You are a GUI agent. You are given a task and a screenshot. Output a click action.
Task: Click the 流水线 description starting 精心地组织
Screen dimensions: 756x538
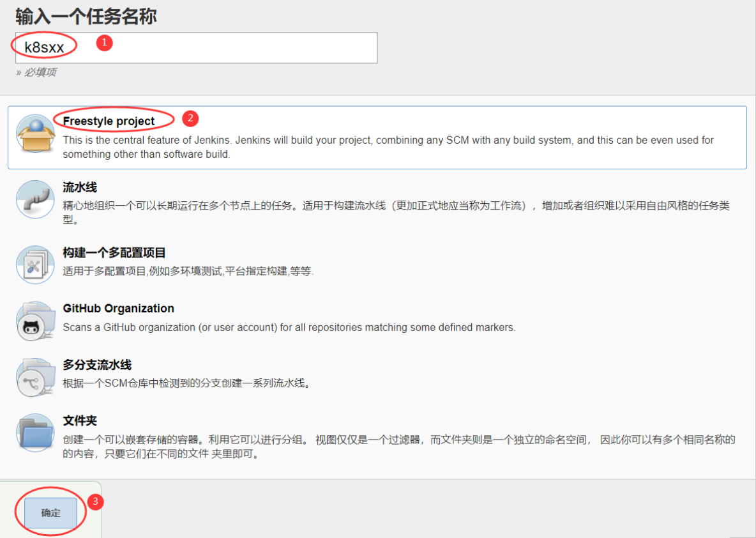click(396, 212)
